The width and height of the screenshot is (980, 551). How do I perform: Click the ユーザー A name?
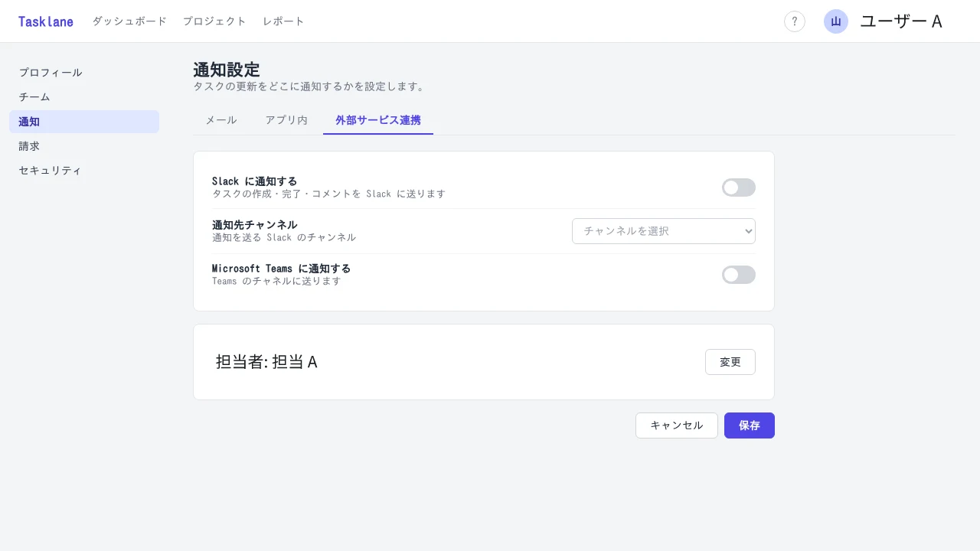[x=901, y=21]
